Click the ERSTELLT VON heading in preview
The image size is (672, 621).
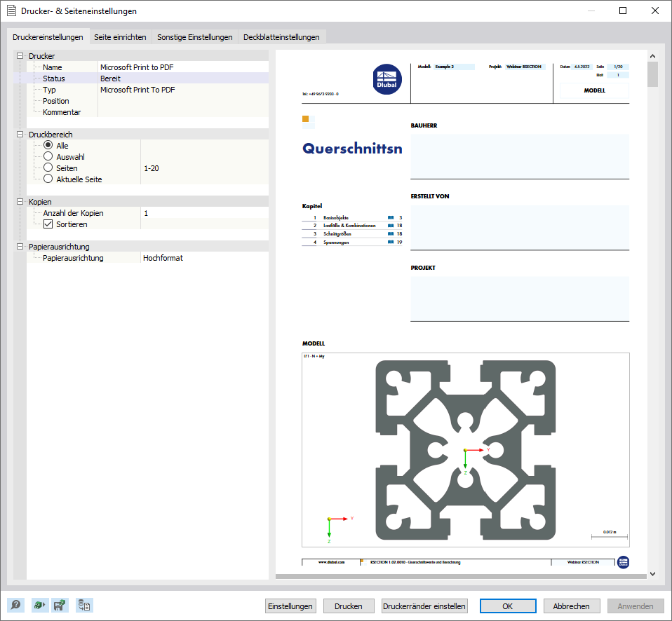(x=430, y=196)
